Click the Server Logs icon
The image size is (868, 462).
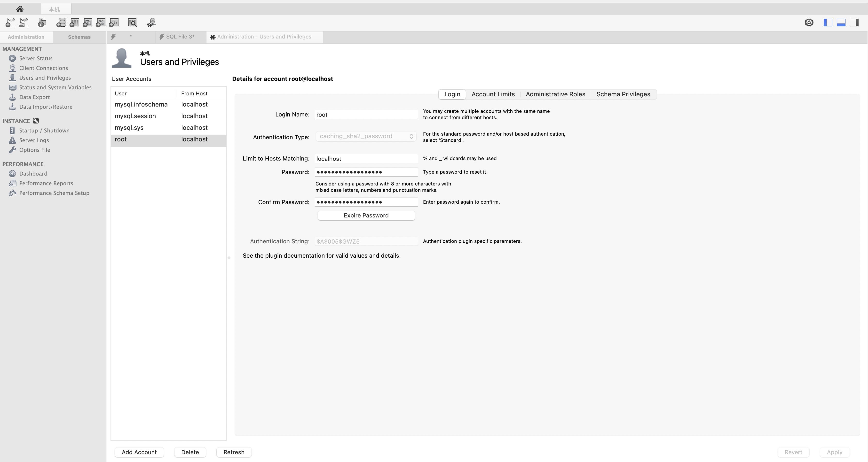pyautogui.click(x=13, y=140)
